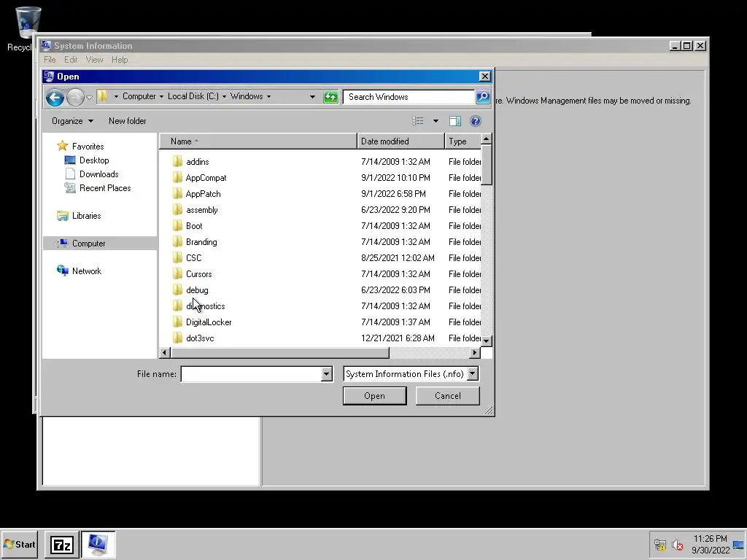747x560 pixels.
Task: Select the DigitalLocker folder icon
Action: tap(177, 322)
